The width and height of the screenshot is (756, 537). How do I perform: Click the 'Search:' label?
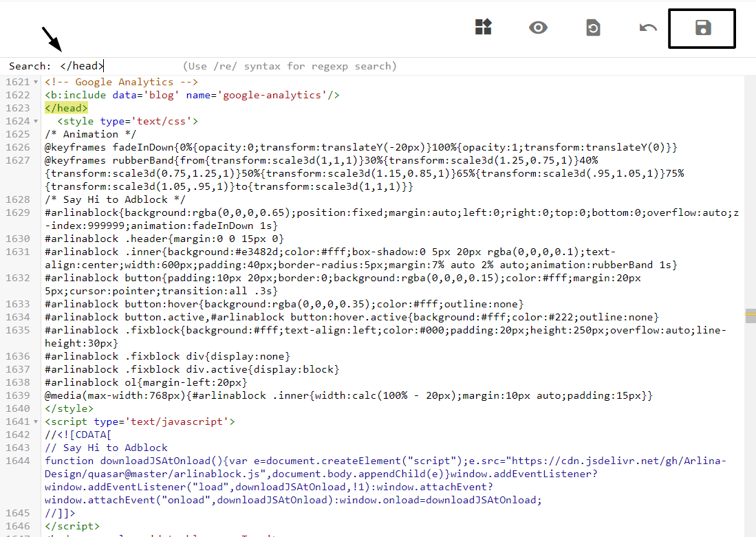30,66
